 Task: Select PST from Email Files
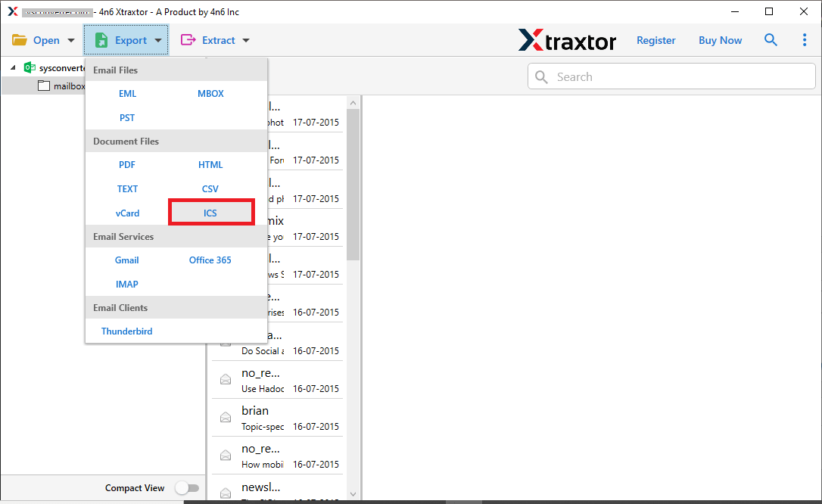click(127, 117)
